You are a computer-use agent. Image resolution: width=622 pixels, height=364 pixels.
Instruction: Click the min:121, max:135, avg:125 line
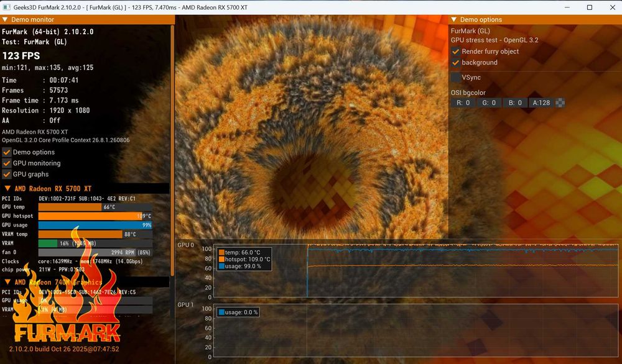point(48,68)
